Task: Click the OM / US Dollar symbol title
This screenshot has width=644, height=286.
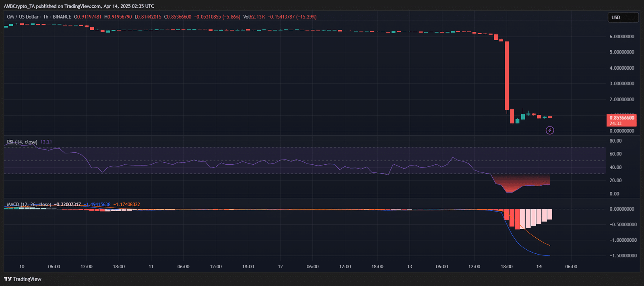Action: pos(23,17)
